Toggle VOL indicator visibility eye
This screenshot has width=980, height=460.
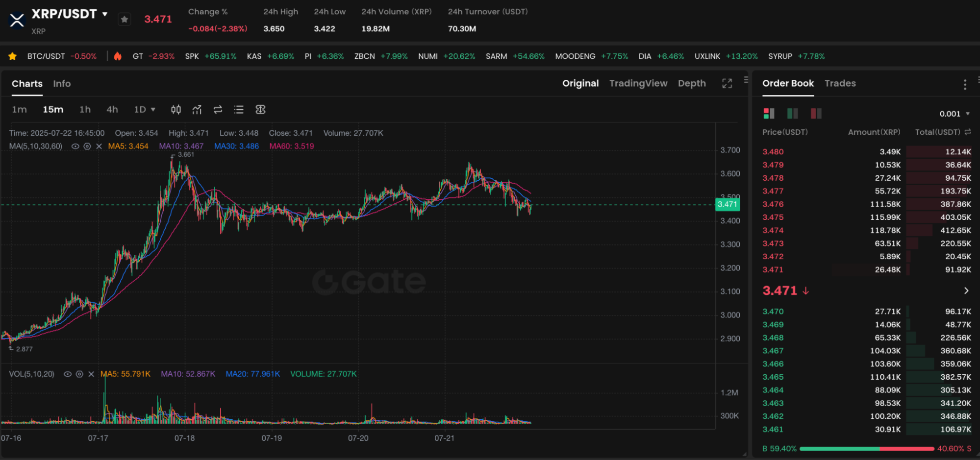68,374
